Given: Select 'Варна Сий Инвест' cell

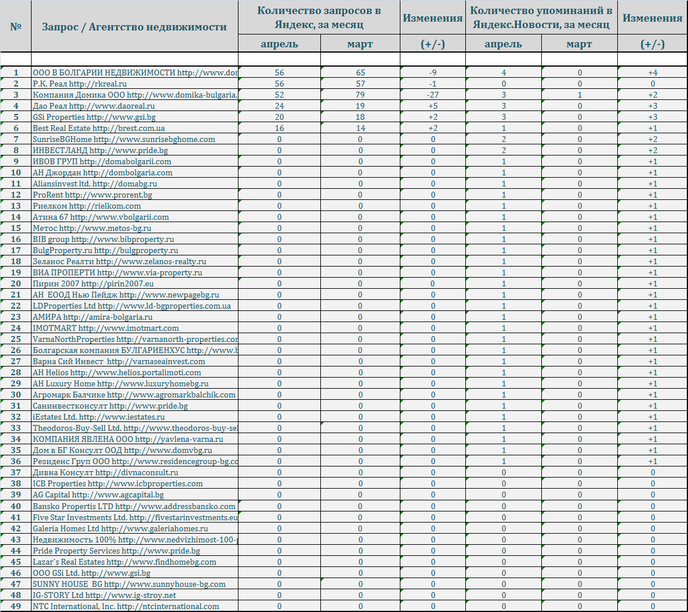Looking at the screenshot, I should [135, 361].
